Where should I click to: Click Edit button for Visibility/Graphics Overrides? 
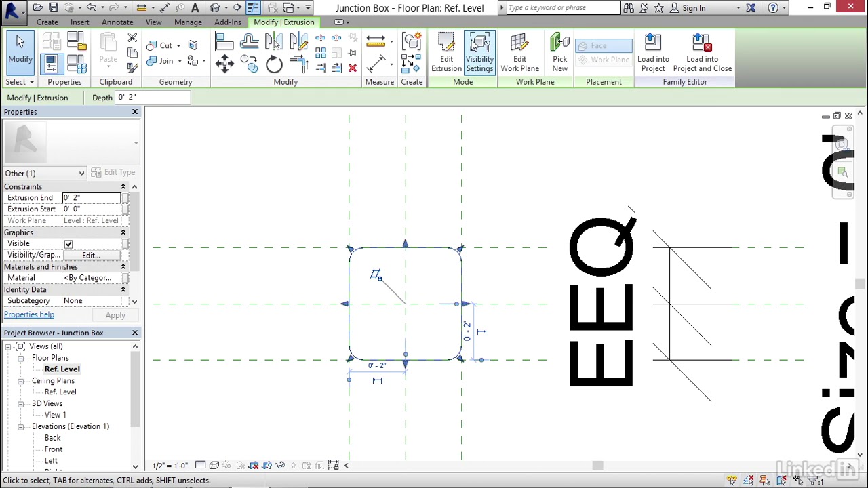92,256
